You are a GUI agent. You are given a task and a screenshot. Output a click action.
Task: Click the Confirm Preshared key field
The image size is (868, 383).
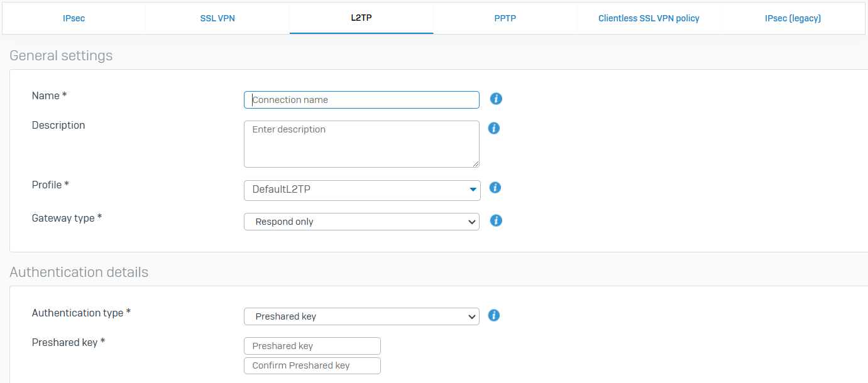[x=312, y=365]
